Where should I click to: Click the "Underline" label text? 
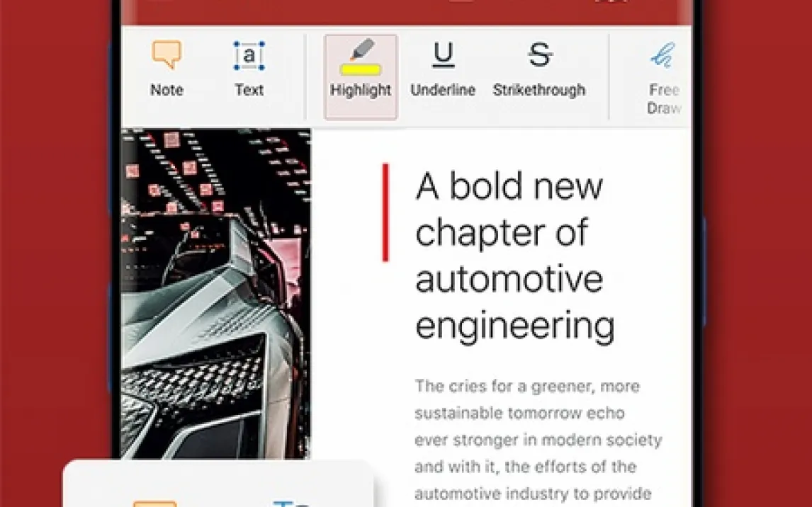(x=443, y=91)
